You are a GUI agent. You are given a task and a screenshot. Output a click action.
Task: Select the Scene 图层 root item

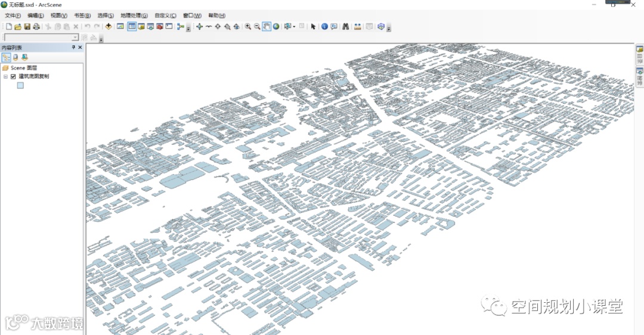[24, 68]
